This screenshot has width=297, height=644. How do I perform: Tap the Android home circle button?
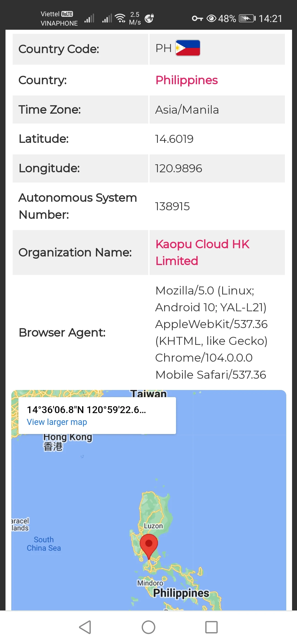pyautogui.click(x=148, y=627)
